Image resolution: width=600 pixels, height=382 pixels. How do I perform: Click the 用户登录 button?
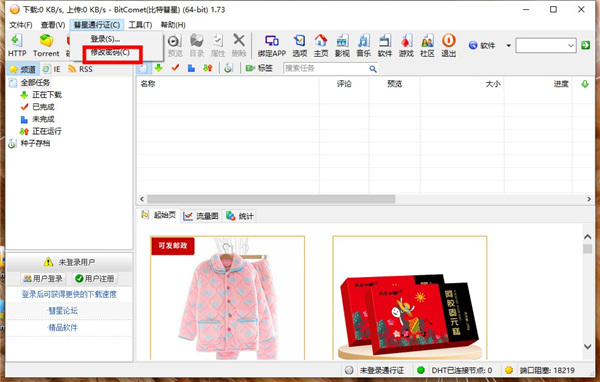(x=43, y=278)
